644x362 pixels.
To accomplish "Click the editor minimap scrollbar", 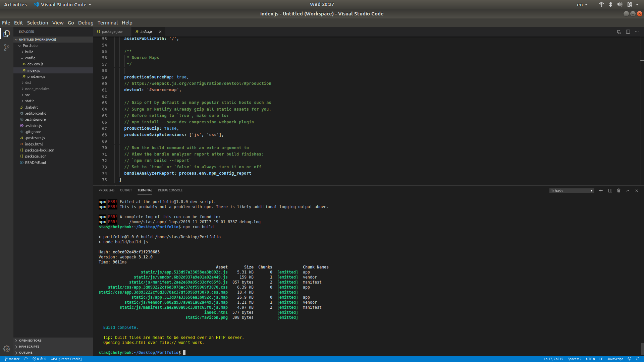I will (x=642, y=111).
